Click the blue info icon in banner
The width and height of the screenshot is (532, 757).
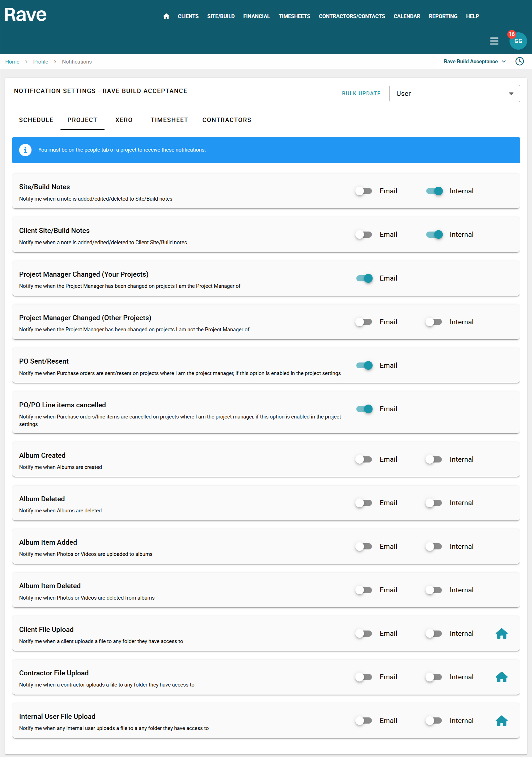25,150
